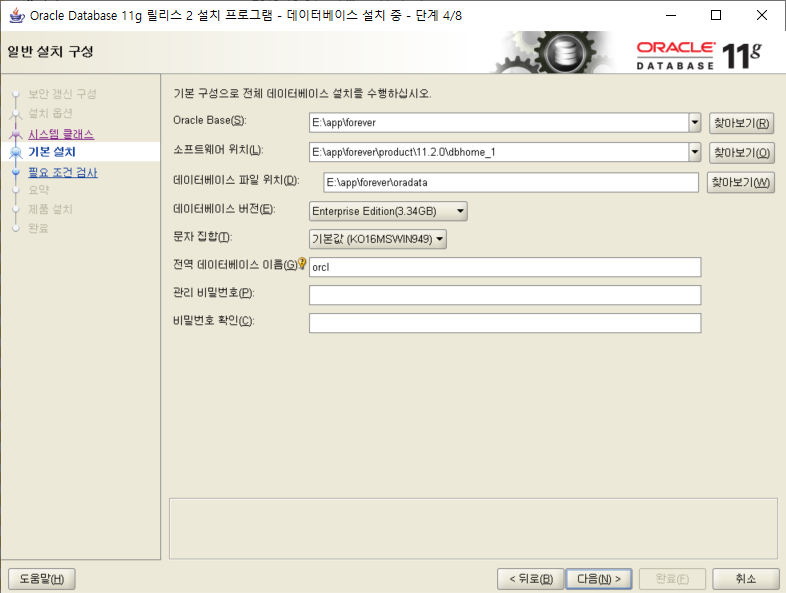Cancel the installation with 취소
This screenshot has width=786, height=593.
(x=745, y=579)
